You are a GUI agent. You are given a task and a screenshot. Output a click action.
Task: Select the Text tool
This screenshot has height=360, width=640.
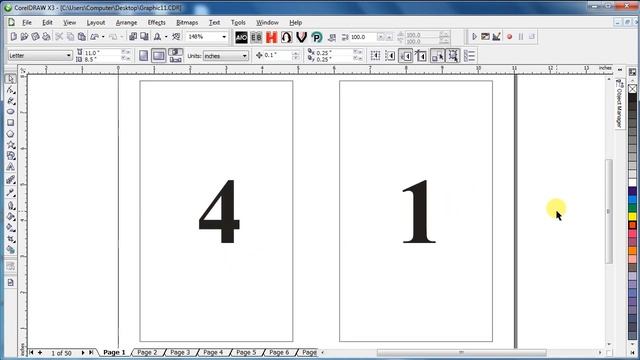pos(11,167)
